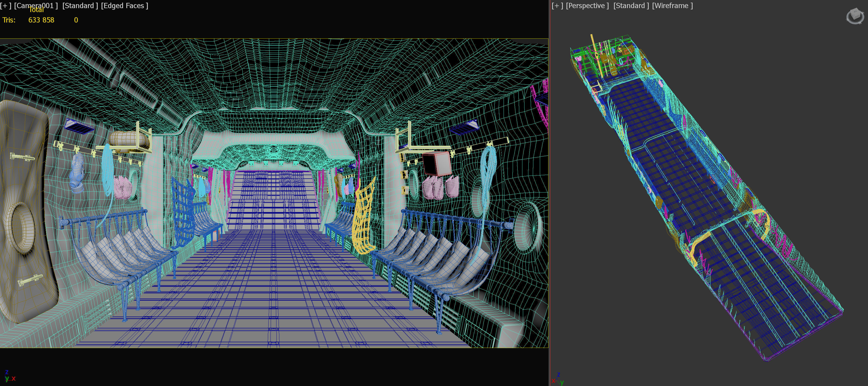Click the Perspective view label
The width and height of the screenshot is (868, 386).
pyautogui.click(x=587, y=6)
